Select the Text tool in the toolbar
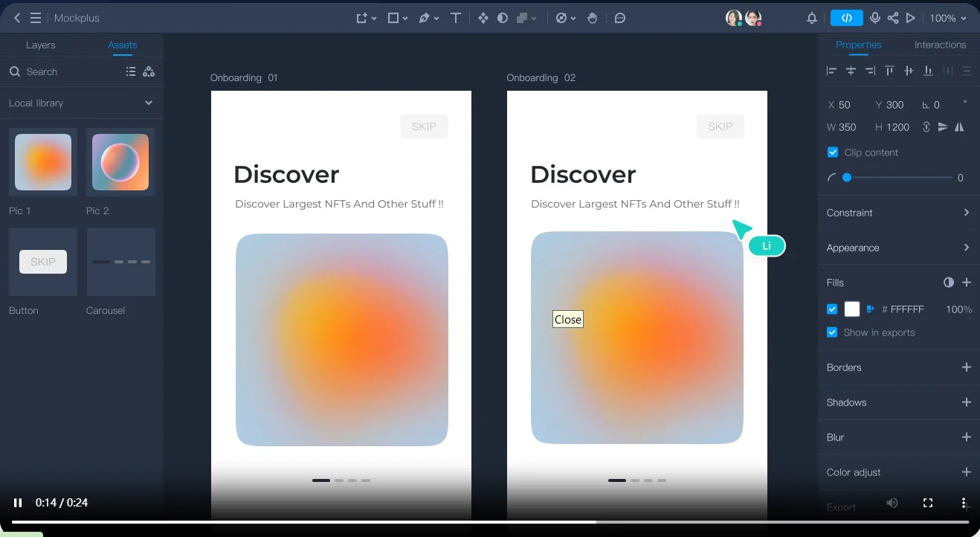The width and height of the screenshot is (980, 537). point(455,18)
